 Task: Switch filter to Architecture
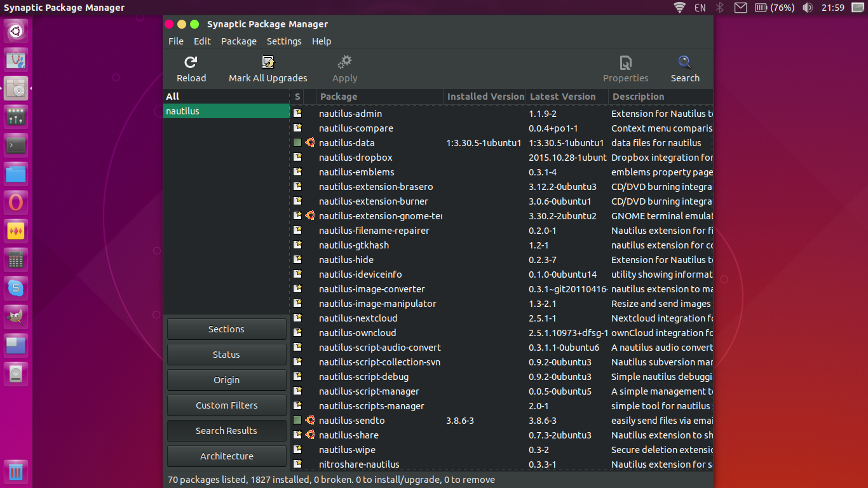(227, 456)
